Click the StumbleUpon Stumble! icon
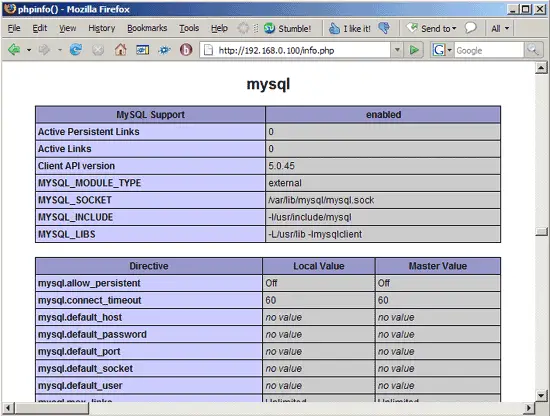The width and height of the screenshot is (550, 416). [x=269, y=28]
